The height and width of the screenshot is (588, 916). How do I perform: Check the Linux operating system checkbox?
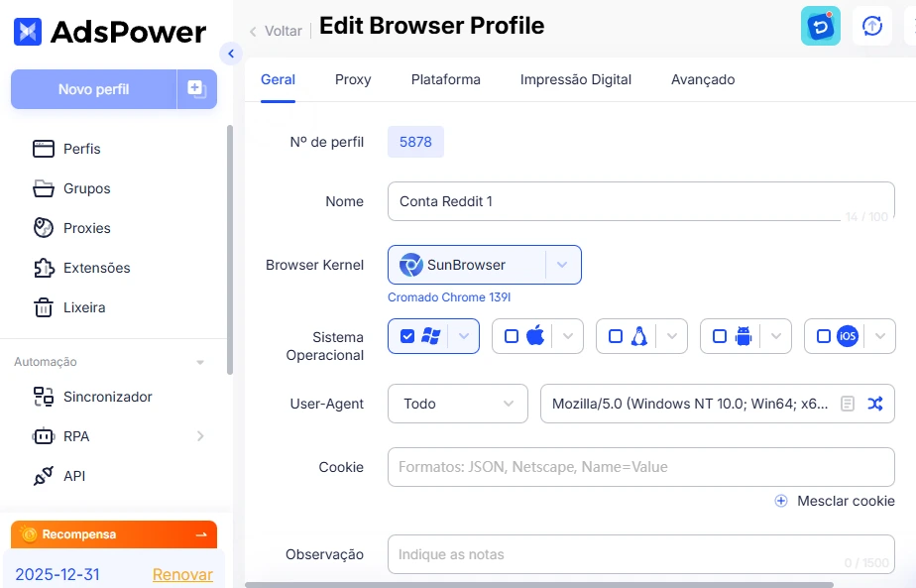click(x=615, y=336)
